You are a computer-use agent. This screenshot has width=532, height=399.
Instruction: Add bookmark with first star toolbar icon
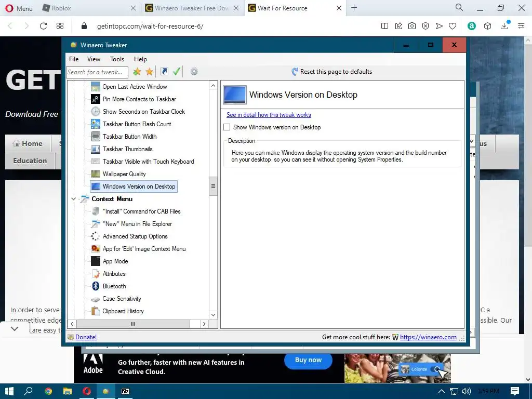click(137, 72)
